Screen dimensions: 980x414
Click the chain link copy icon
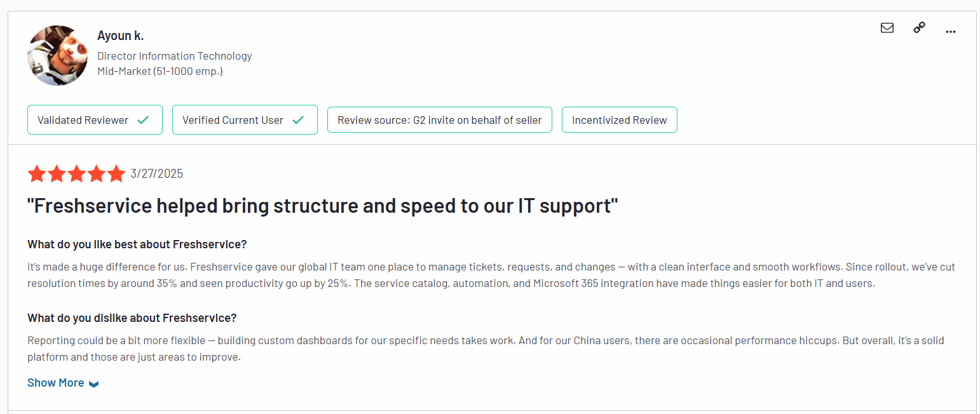[x=919, y=27]
